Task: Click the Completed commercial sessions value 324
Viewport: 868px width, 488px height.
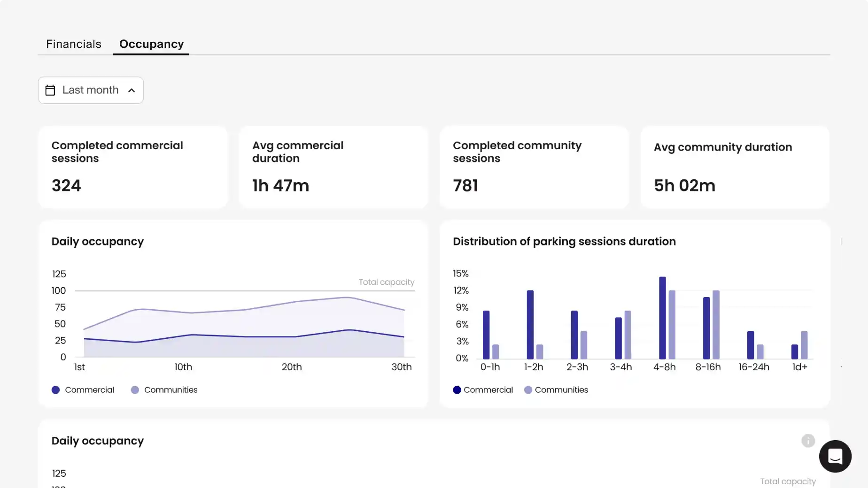Action: (66, 185)
